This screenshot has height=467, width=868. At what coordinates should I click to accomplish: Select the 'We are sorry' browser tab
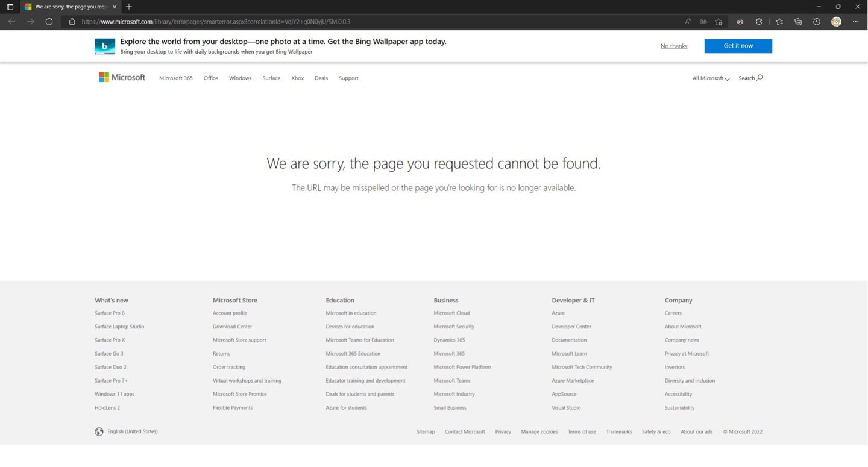pyautogui.click(x=71, y=7)
